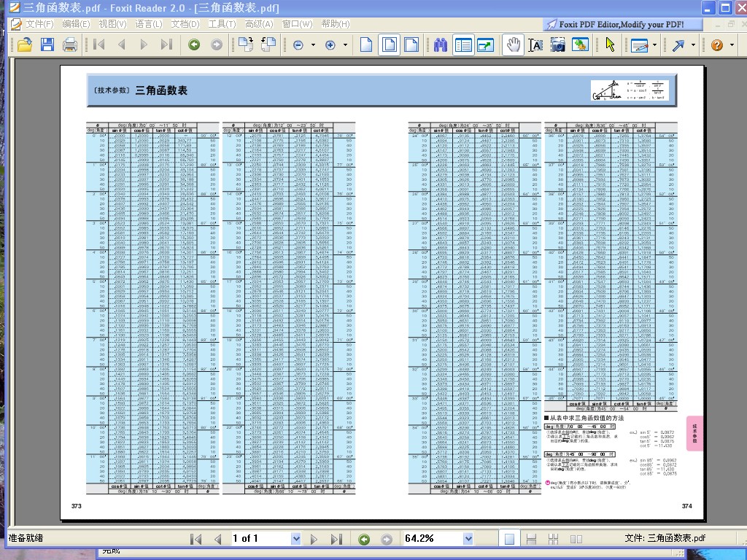Click status bar grey next view button
Screen dimensions: 747x560
click(x=387, y=539)
